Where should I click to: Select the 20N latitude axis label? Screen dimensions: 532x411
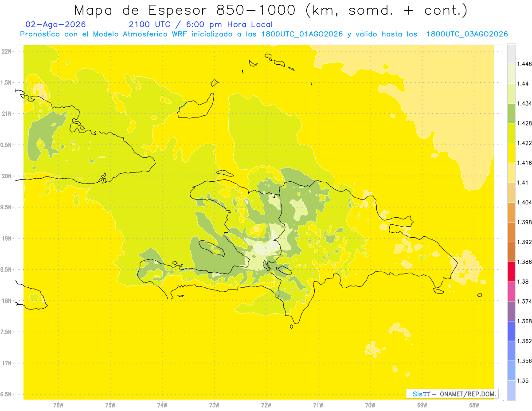(7, 176)
